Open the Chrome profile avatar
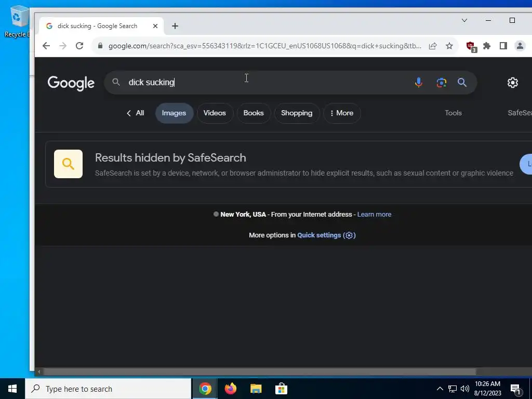The width and height of the screenshot is (532, 399). pos(520,46)
